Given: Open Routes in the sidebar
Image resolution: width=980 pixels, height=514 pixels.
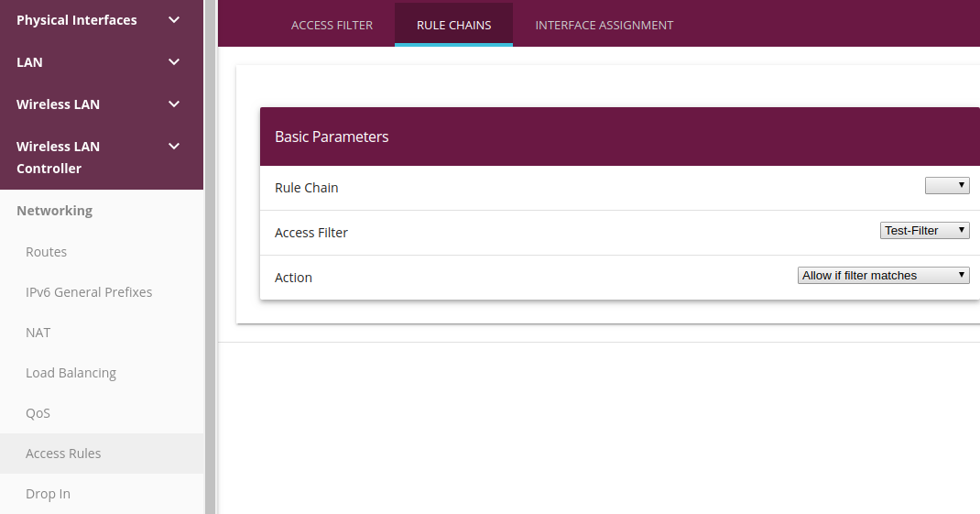Looking at the screenshot, I should pos(46,252).
